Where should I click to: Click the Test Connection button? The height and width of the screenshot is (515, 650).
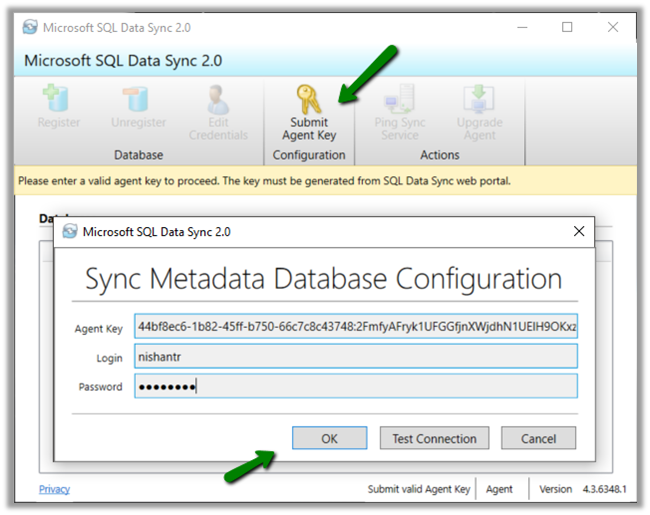pyautogui.click(x=434, y=438)
